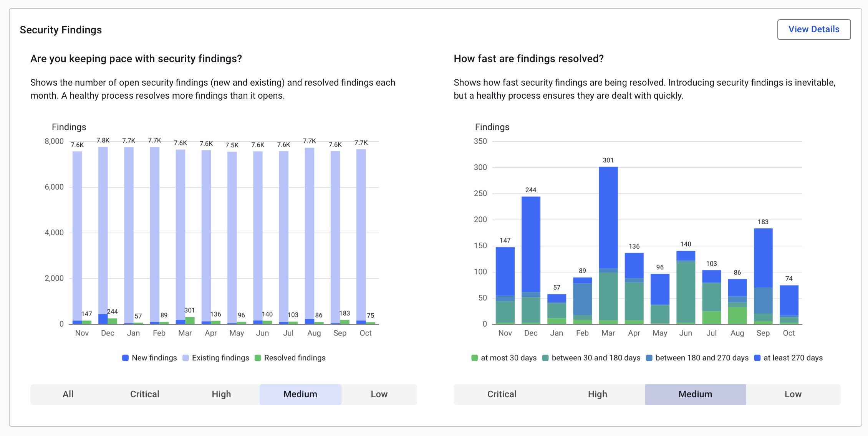Click the March bar labeled 301 in resolution chart
Screen dimensions: 868x436
[608, 230]
